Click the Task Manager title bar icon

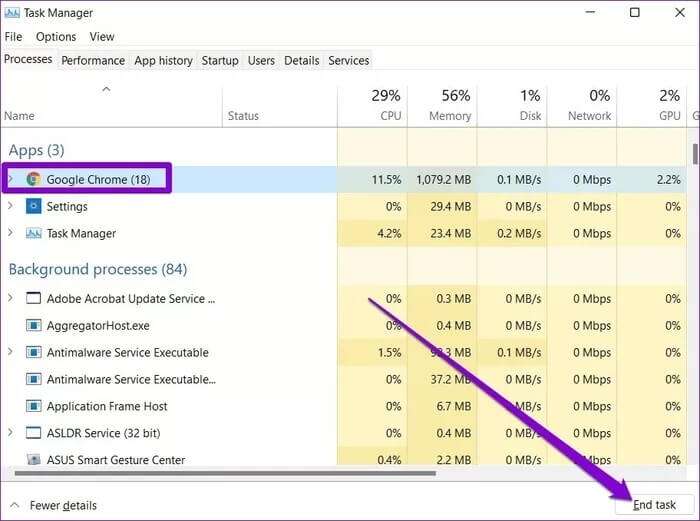12,13
